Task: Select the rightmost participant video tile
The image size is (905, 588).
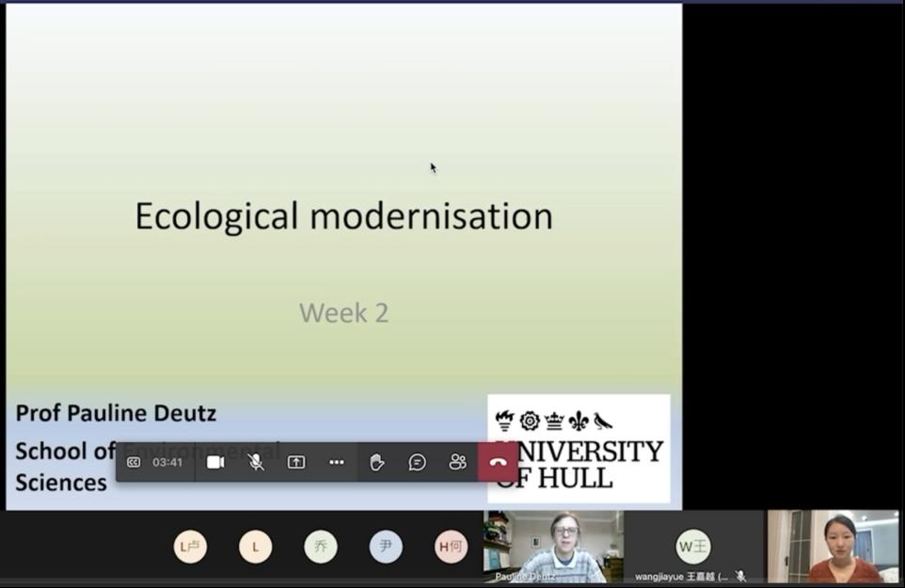Action: coord(834,547)
